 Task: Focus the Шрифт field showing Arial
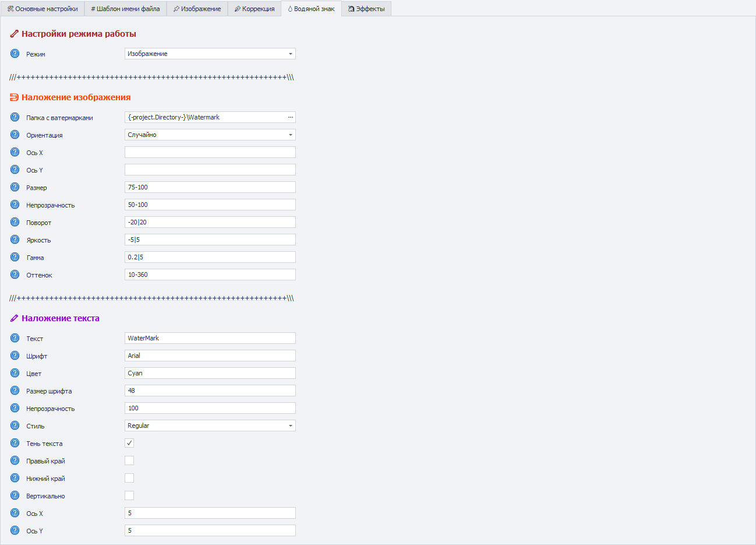click(x=210, y=356)
